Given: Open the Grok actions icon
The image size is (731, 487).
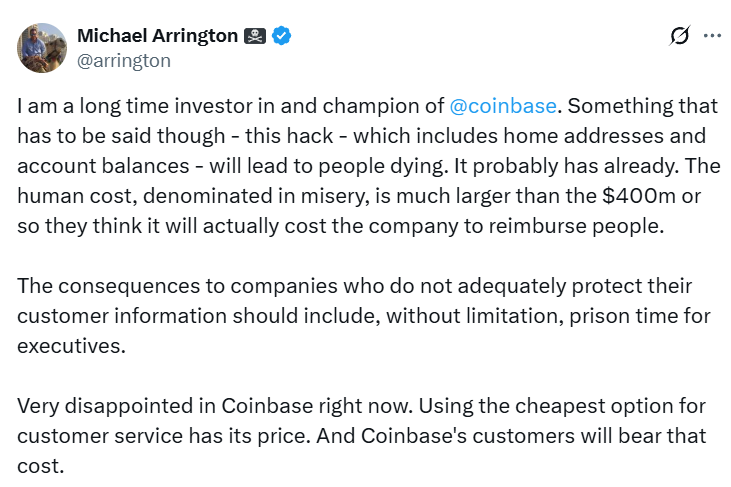Looking at the screenshot, I should pyautogui.click(x=679, y=36).
